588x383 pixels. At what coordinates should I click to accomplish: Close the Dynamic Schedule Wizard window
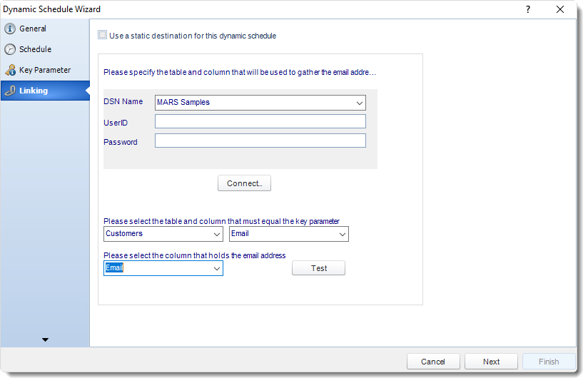click(560, 9)
